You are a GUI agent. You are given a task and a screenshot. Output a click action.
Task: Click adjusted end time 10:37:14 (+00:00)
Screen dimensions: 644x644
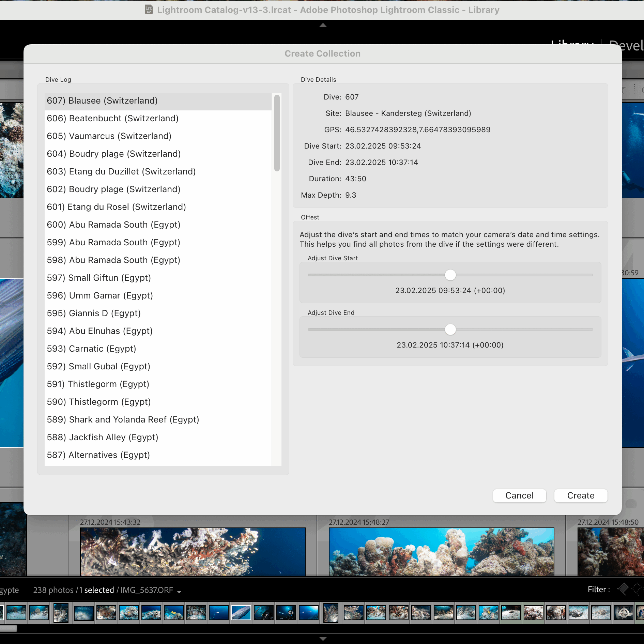450,345
